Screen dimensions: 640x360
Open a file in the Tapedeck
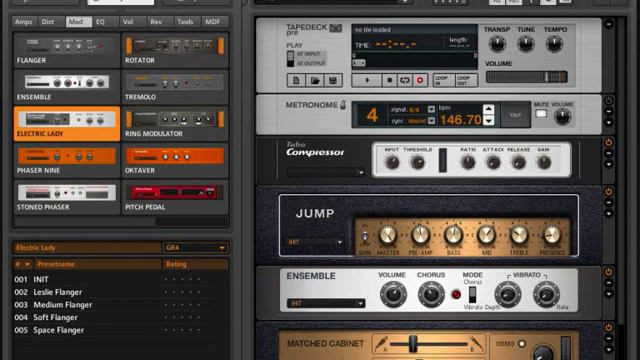point(315,80)
